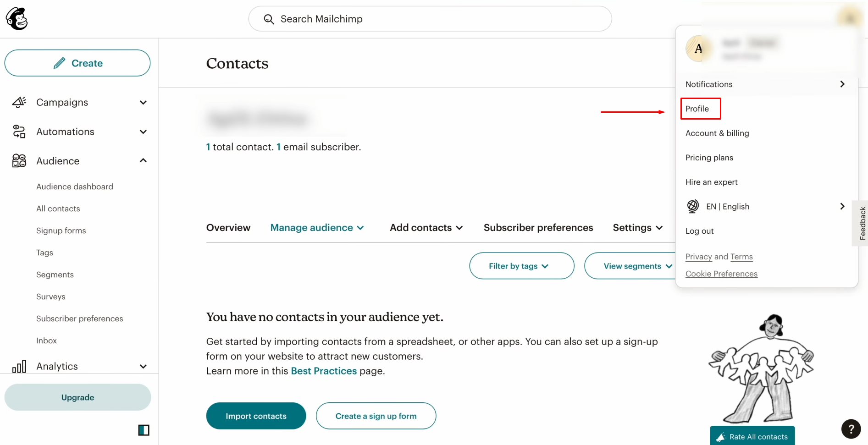Open Inbox in sidebar
Image resolution: width=868 pixels, height=445 pixels.
(x=47, y=341)
